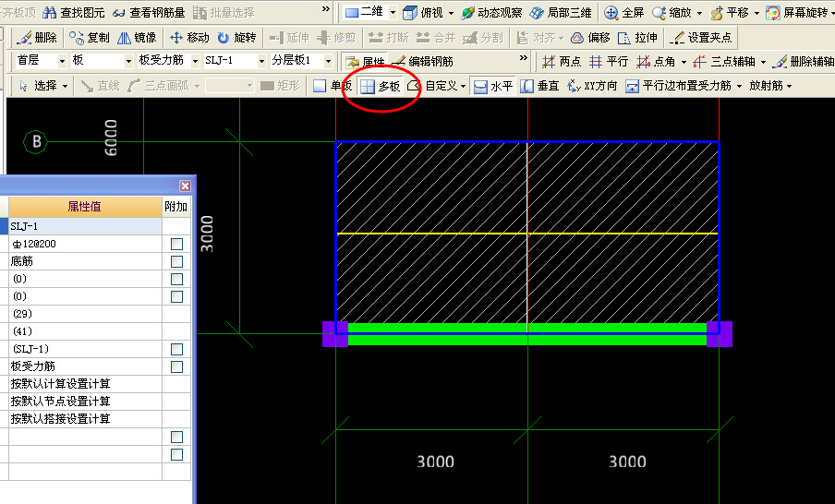Open 平行边布置受力筋 dropdown
This screenshot has width=835, height=504.
pos(739,86)
